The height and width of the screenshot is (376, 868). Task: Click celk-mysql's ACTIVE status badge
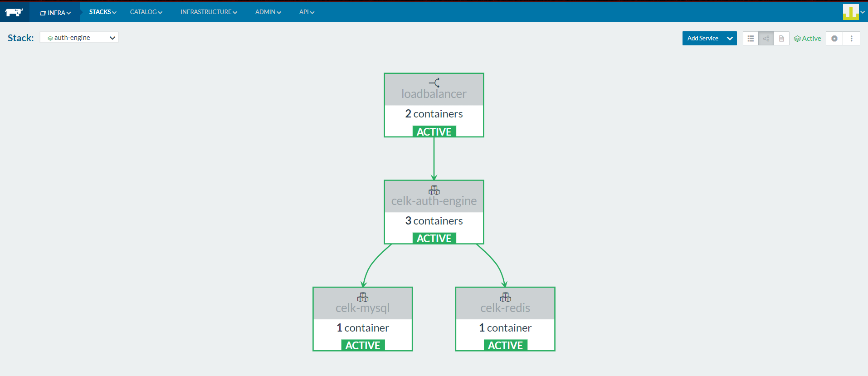363,345
